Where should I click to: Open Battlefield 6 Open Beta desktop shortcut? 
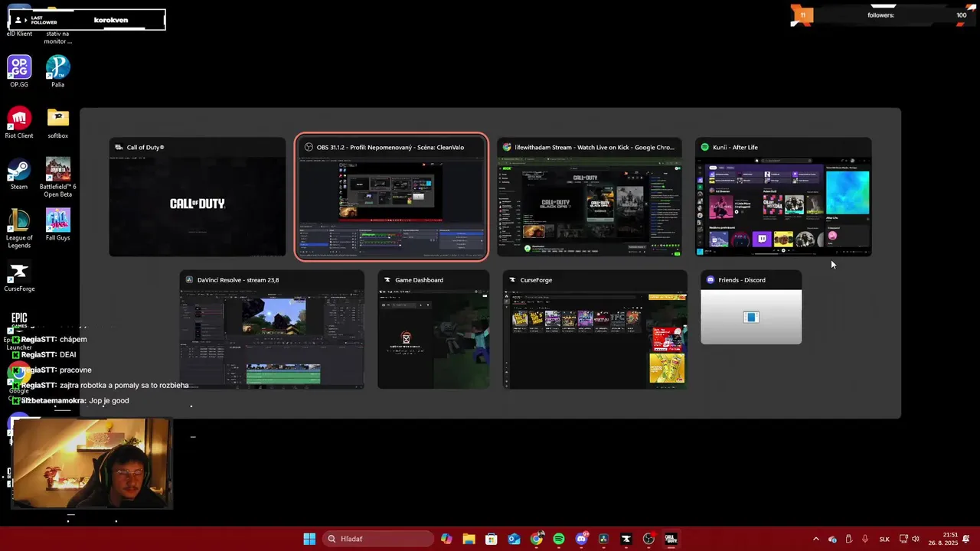pyautogui.click(x=58, y=178)
